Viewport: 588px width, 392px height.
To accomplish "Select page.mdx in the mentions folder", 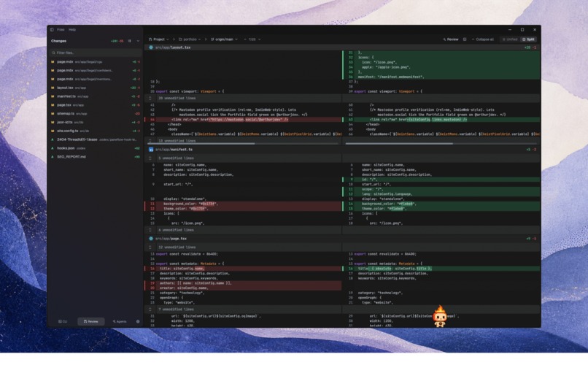I will (96, 79).
